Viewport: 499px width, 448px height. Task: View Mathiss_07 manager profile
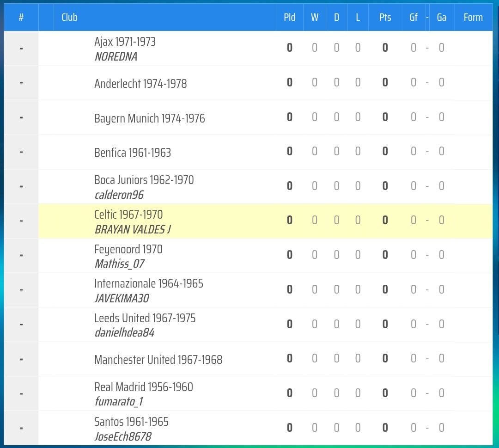click(x=119, y=264)
